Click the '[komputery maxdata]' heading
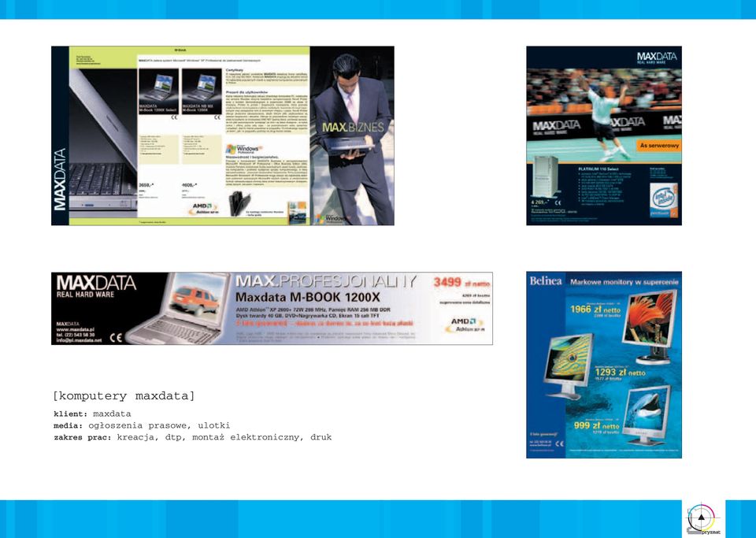 pos(124,396)
